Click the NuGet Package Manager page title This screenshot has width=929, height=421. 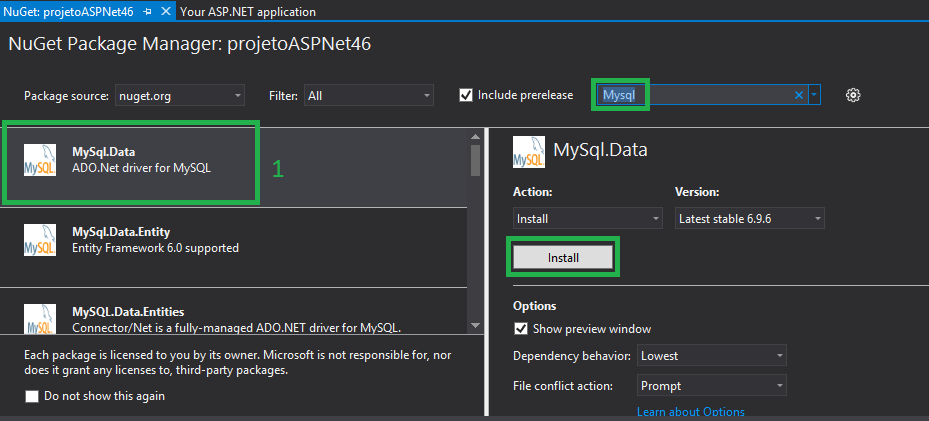190,44
